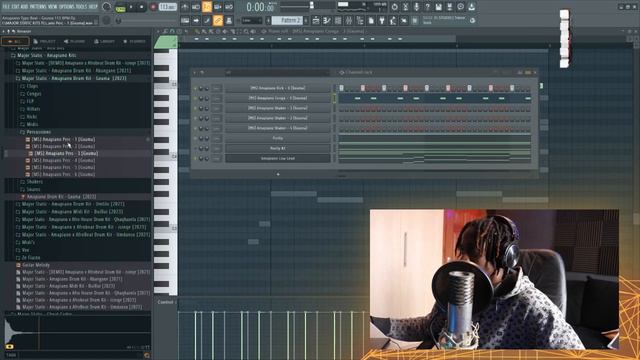Click the metronome icon in the toolbar
Image resolution: width=640 pixels, height=360 pixels.
[x=185, y=7]
